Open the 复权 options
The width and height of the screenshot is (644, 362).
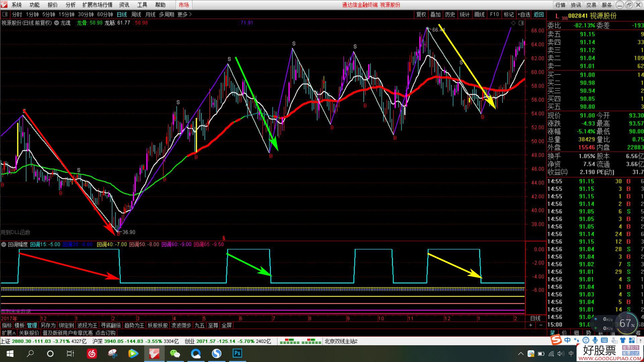[421, 14]
